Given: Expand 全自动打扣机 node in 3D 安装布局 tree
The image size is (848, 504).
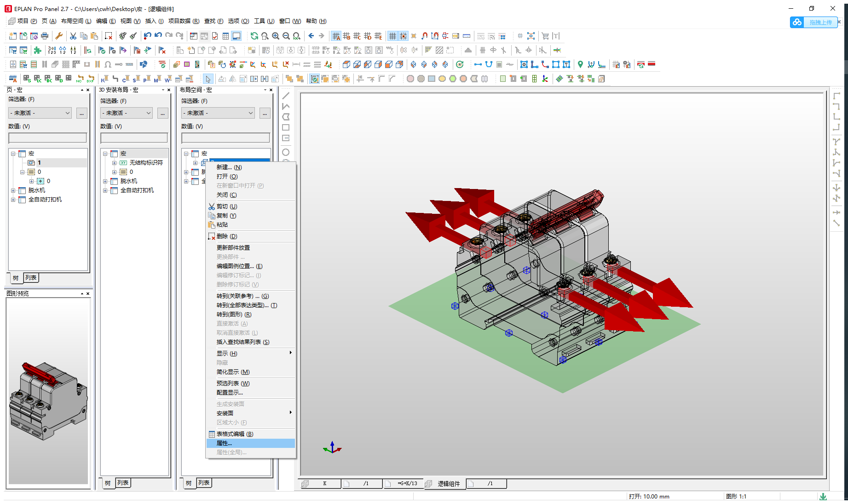Looking at the screenshot, I should [x=105, y=190].
